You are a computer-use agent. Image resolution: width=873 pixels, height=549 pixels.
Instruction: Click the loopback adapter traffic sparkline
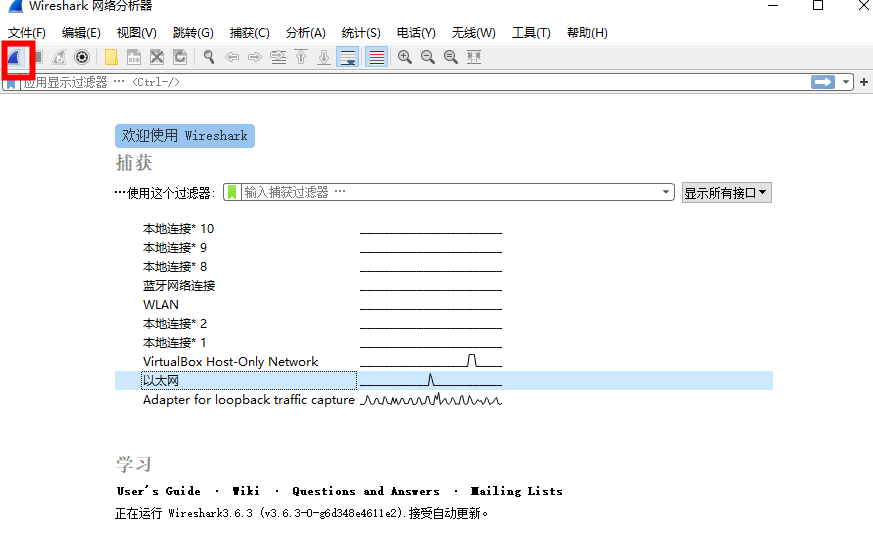point(431,400)
